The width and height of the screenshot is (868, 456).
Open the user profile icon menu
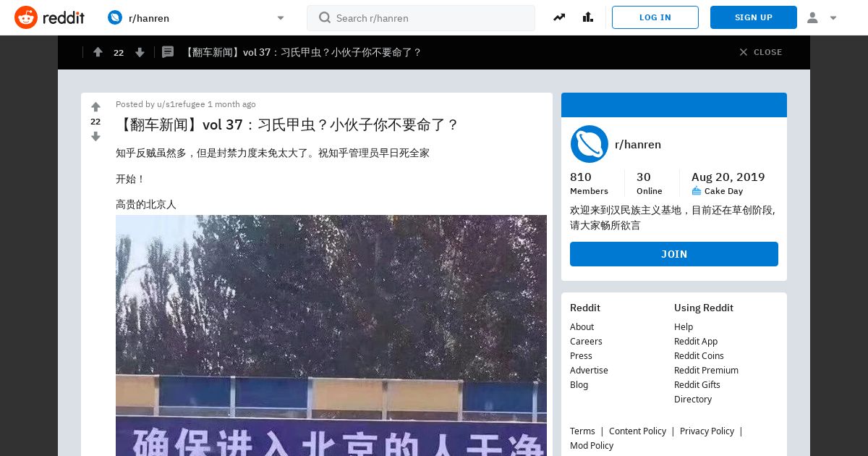click(812, 17)
